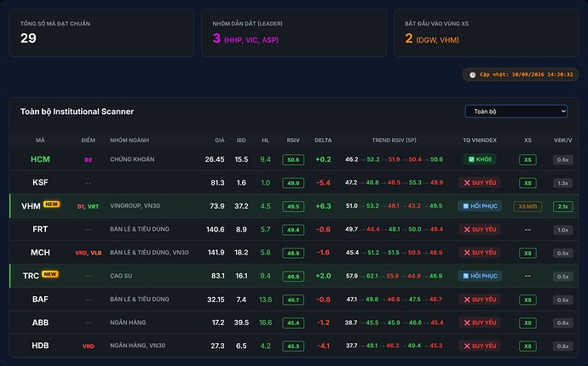Sort by the ĐIỂM column header
The height and width of the screenshot is (366, 588).
coord(88,140)
